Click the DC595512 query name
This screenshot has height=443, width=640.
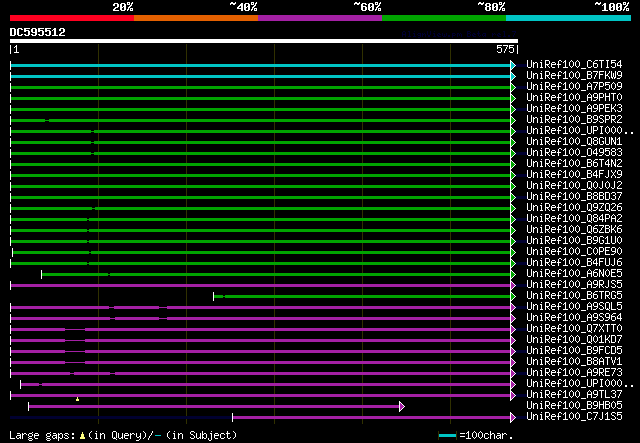click(x=38, y=32)
